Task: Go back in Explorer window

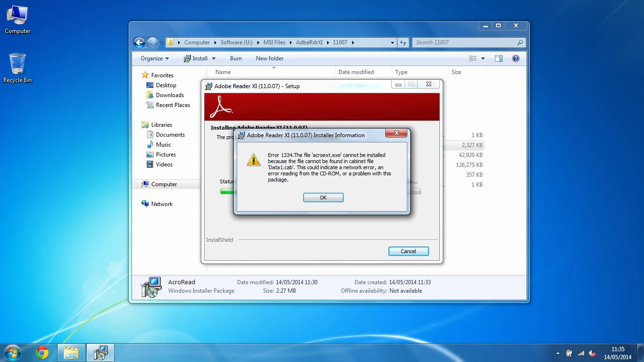Action: coord(139,42)
